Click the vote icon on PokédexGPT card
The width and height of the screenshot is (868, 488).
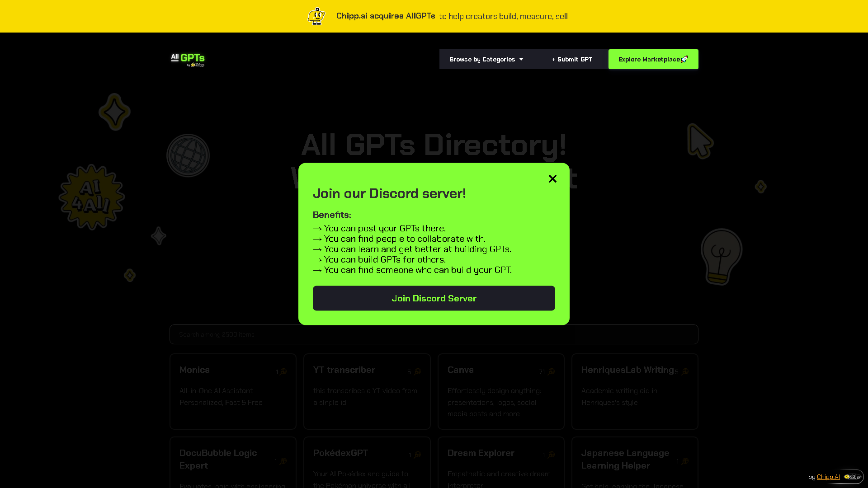417,455
